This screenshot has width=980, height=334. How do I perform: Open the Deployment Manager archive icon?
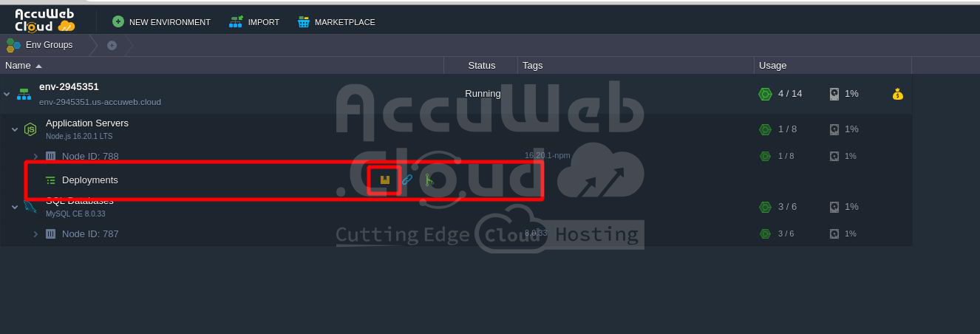[x=384, y=180]
